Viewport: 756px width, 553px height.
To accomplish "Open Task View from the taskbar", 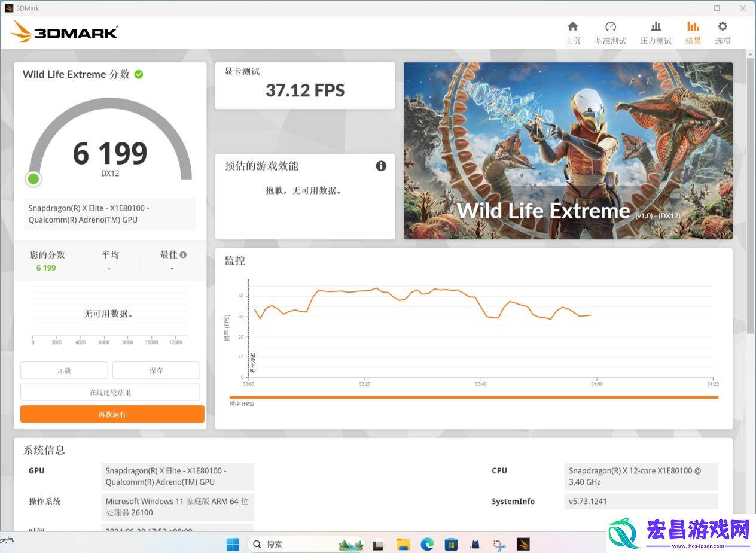I will pyautogui.click(x=378, y=545).
